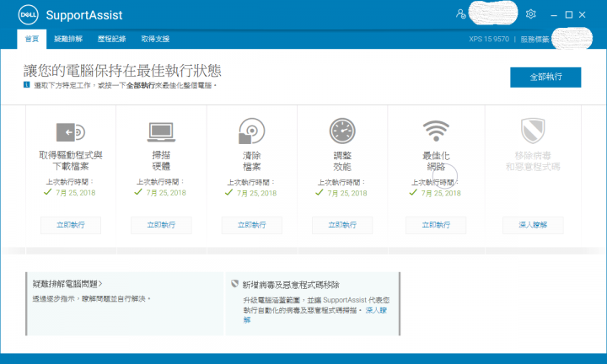The image size is (607, 364).
Task: Click the remove viruses shield icon
Action: (533, 131)
